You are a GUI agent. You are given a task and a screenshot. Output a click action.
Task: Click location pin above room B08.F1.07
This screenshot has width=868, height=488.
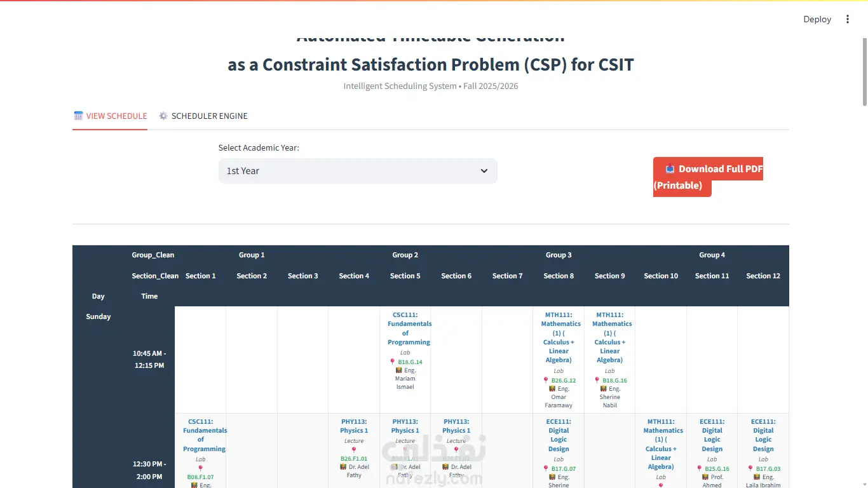click(x=201, y=468)
